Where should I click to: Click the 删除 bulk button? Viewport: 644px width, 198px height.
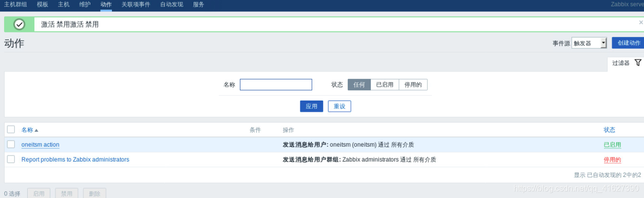click(x=94, y=193)
